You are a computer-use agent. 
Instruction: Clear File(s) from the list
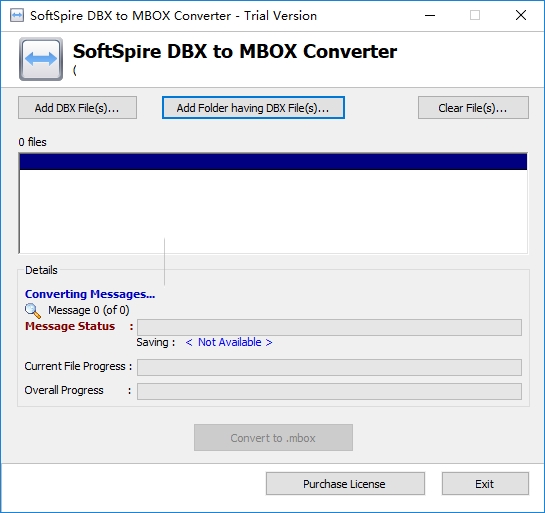click(x=473, y=108)
